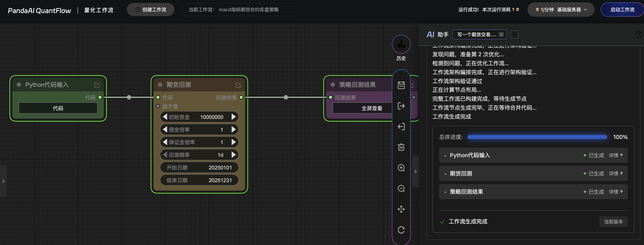
Task: Edit the 结束日期 field 20251231
Action: [x=199, y=180]
